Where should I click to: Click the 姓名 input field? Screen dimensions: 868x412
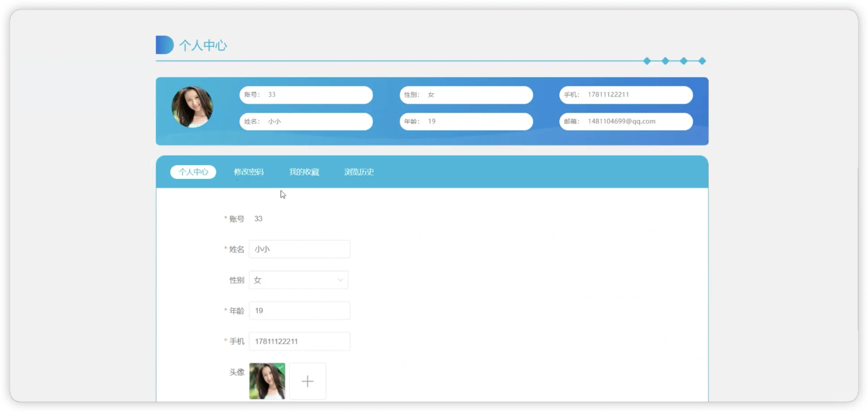click(300, 249)
